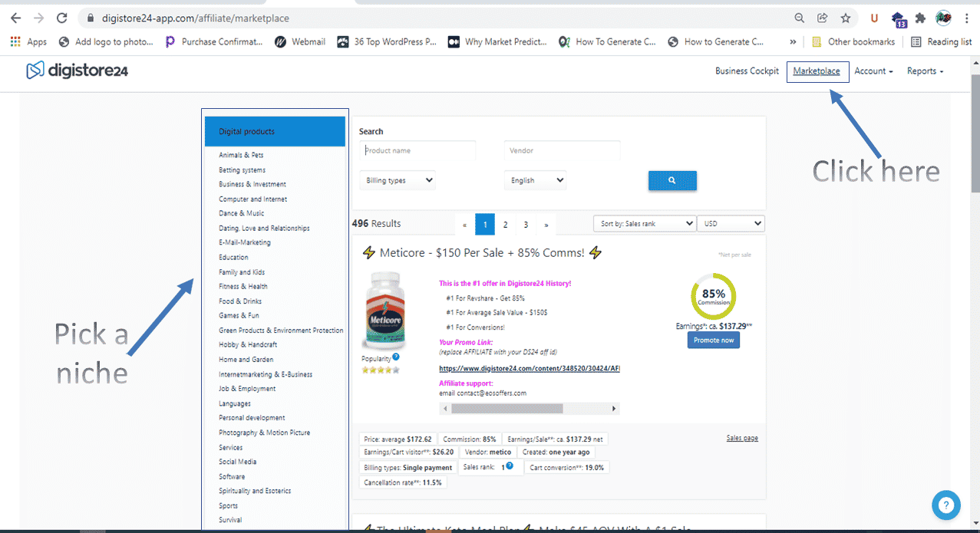This screenshot has height=533, width=980.
Task: Bookmark this page with star icon
Action: [x=845, y=18]
